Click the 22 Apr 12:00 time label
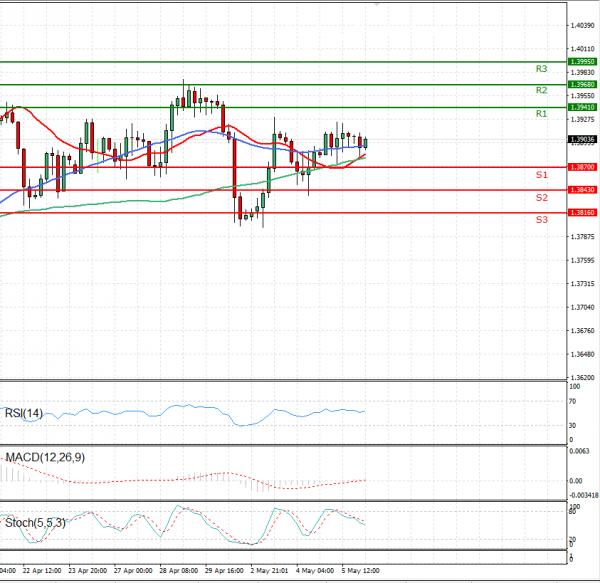This screenshot has height=583, width=600. point(42,571)
